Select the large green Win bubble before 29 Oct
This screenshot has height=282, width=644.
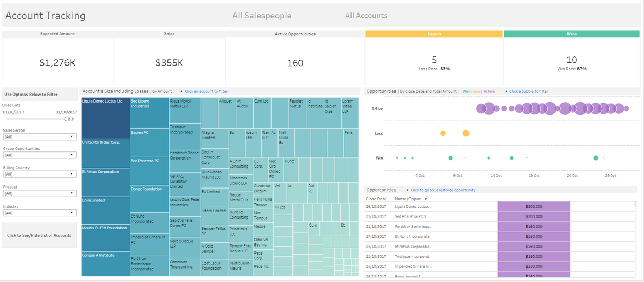pos(596,158)
